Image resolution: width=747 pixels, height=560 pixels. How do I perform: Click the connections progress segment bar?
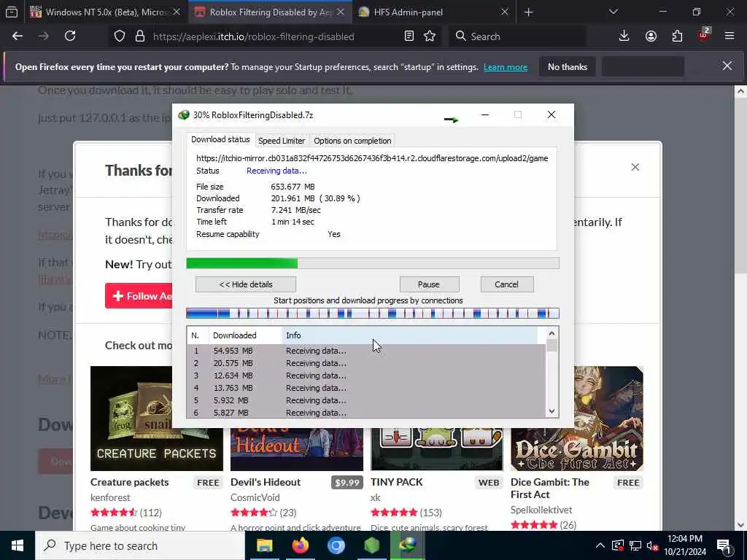[x=373, y=314]
